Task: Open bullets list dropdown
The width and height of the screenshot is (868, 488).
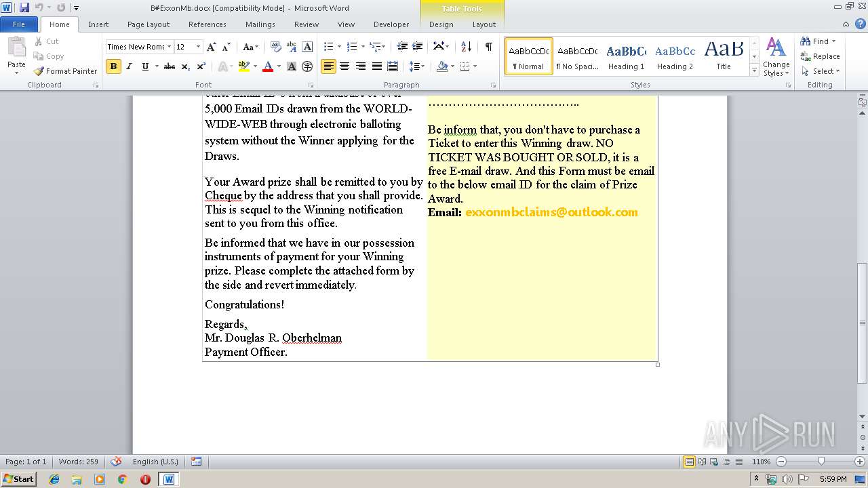Action: [340, 47]
